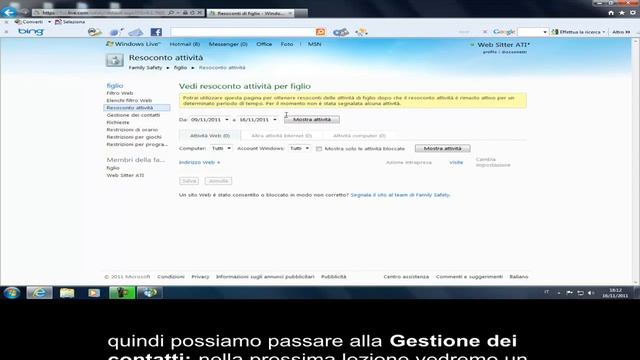Click the Bing toolbar search field

pyautogui.click(x=242, y=32)
